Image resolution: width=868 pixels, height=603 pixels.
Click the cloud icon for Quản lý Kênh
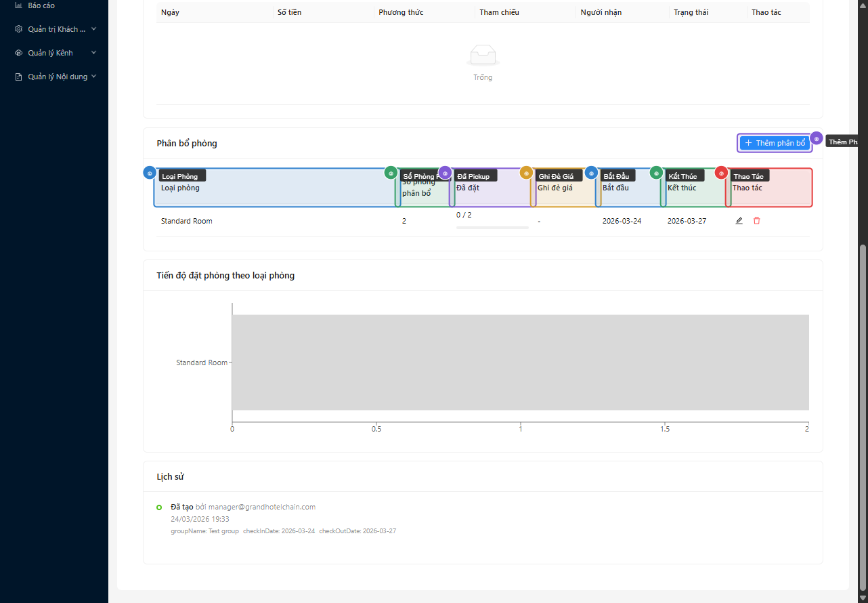coord(17,52)
